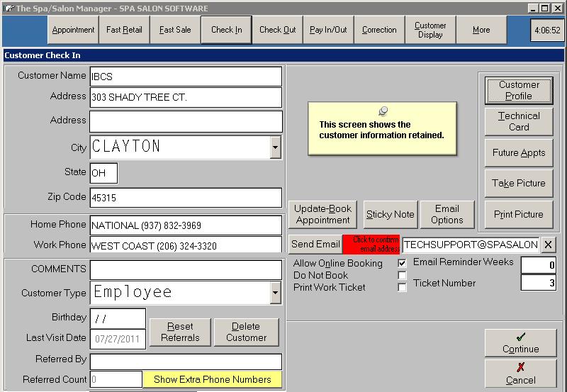Toggle the Allow Online Booking checkbox
Screen dimensions: 567x392
point(403,264)
